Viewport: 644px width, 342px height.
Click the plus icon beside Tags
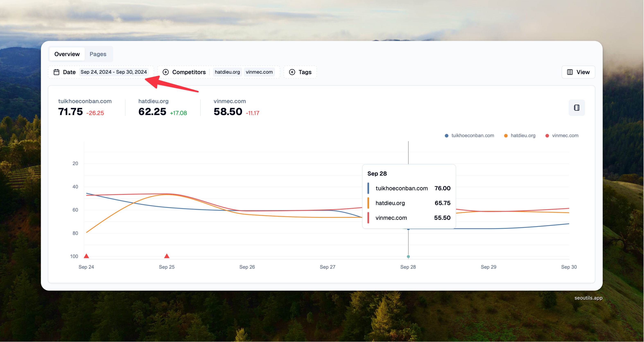292,72
